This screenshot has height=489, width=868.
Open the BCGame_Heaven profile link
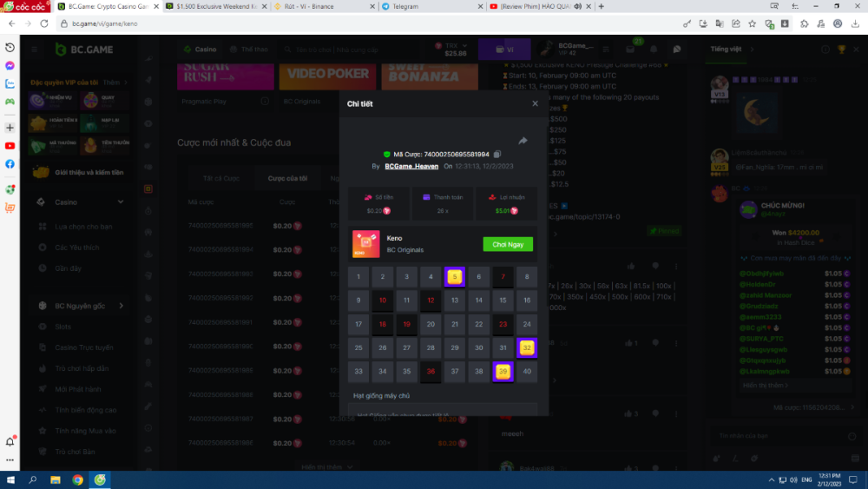click(x=411, y=166)
